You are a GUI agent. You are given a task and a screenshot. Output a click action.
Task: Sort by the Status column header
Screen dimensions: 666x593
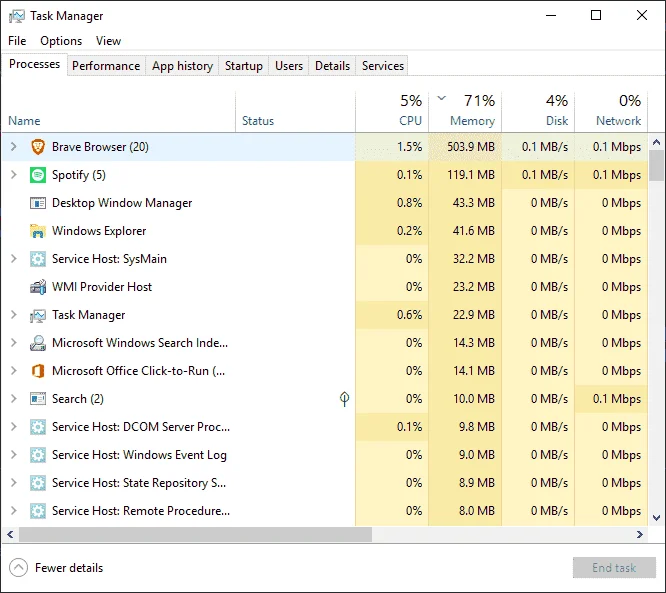[x=295, y=112]
